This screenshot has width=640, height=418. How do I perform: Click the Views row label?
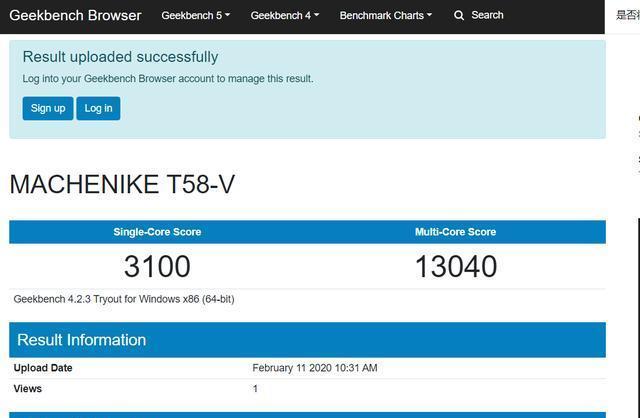point(28,389)
